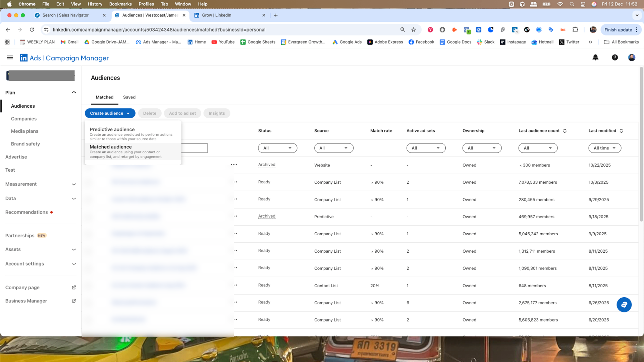
Task: Open Company page external link icon
Action: pos(74,287)
